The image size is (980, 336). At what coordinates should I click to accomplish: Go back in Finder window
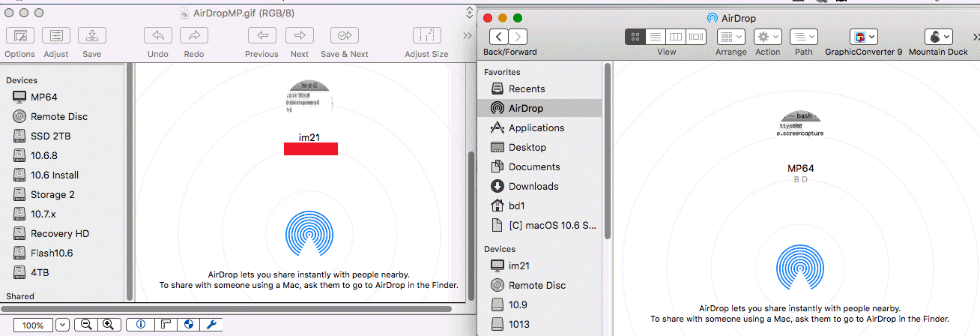[499, 37]
